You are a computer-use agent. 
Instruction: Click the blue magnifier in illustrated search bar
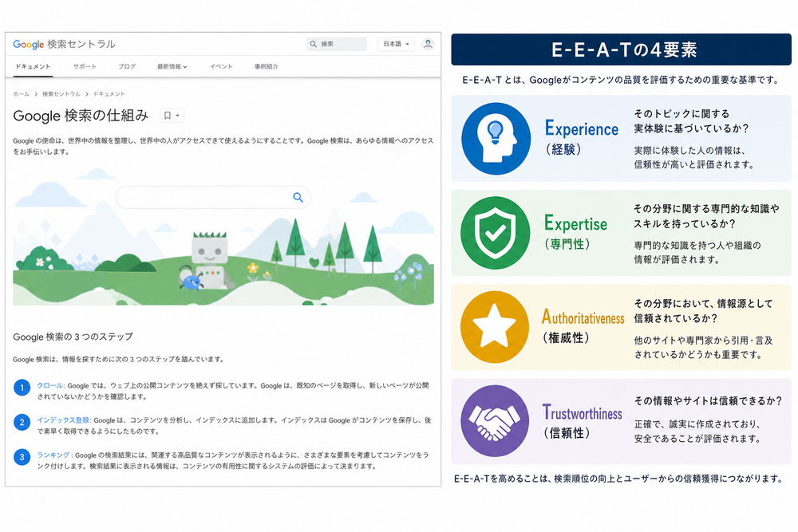point(298,197)
